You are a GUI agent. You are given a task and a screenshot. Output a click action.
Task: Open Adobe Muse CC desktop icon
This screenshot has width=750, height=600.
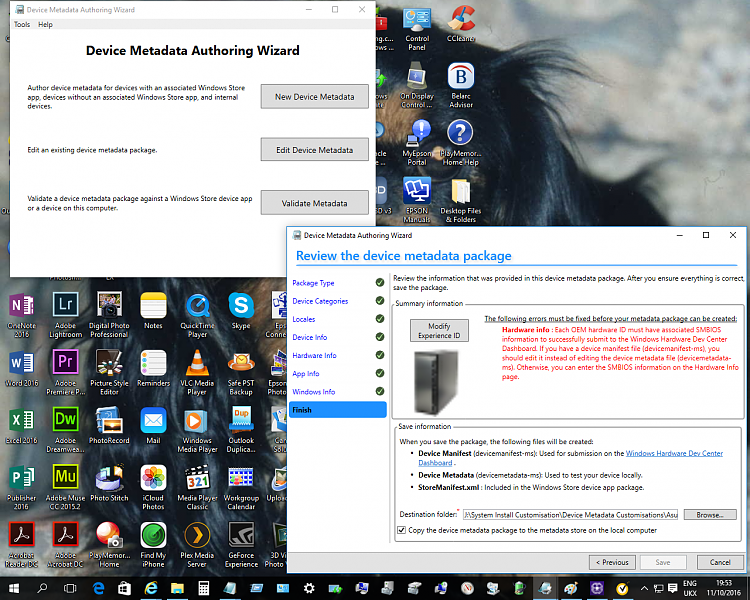66,487
